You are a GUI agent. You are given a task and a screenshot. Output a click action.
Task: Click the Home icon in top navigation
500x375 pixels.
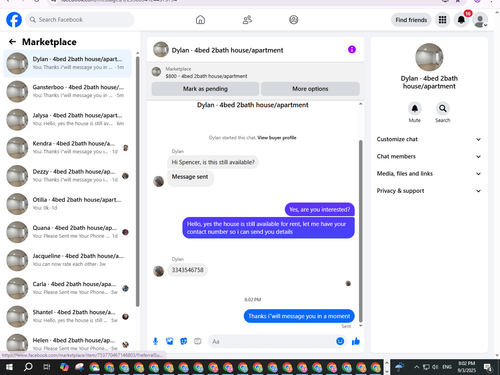coord(200,20)
